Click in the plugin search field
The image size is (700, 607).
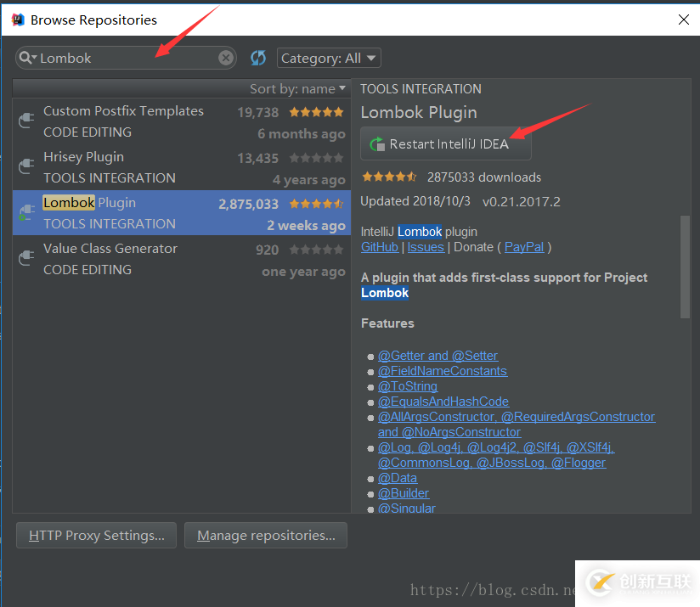click(127, 58)
